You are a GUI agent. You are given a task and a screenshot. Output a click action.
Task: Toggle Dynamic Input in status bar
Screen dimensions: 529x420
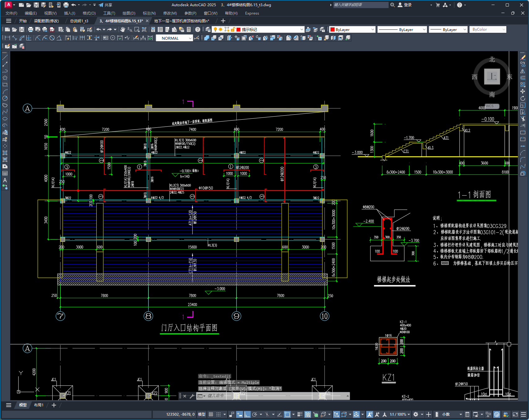240,414
